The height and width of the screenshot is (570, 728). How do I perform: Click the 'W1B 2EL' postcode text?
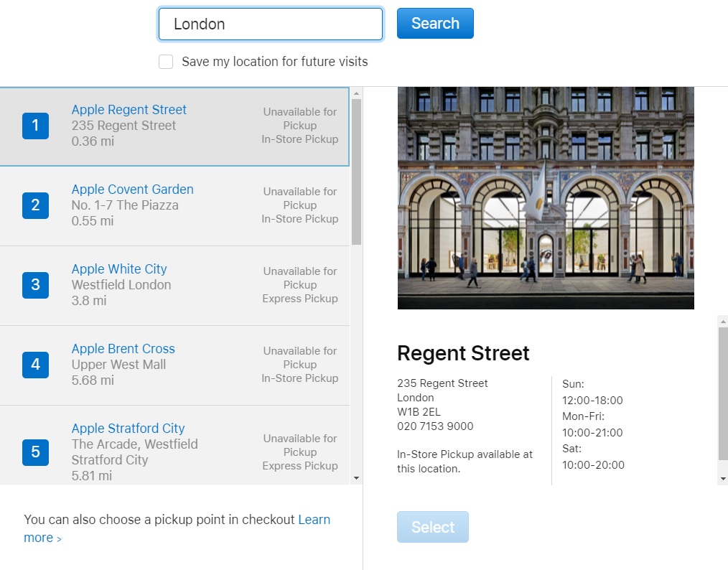(419, 412)
